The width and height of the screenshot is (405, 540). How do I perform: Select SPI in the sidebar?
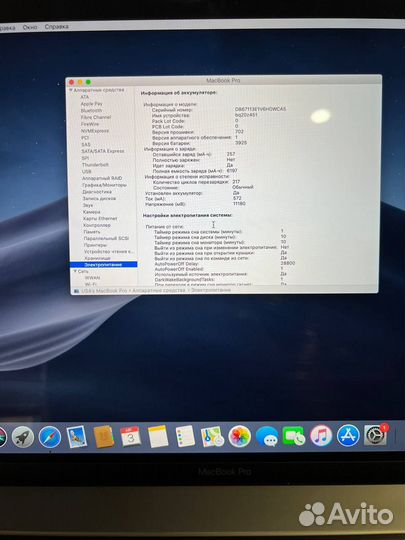click(x=85, y=158)
